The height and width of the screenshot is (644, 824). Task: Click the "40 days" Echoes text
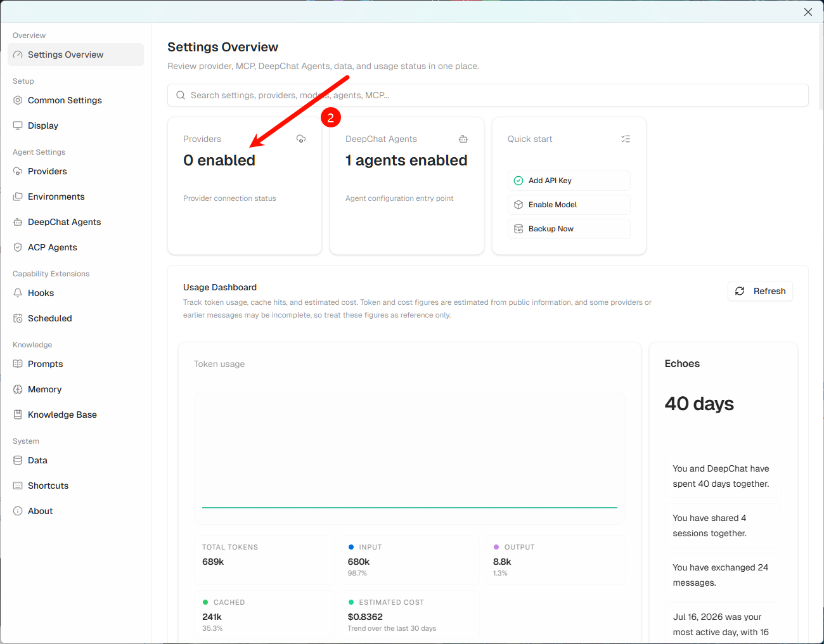699,404
